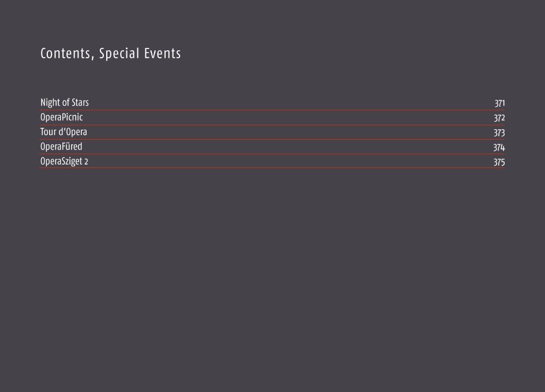
Task: Go to the OperaFüred entry
Action: click(61, 147)
